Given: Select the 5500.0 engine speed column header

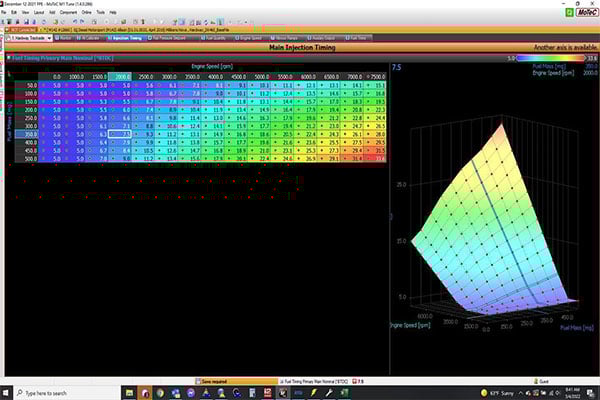Looking at the screenshot, I should [282, 77].
